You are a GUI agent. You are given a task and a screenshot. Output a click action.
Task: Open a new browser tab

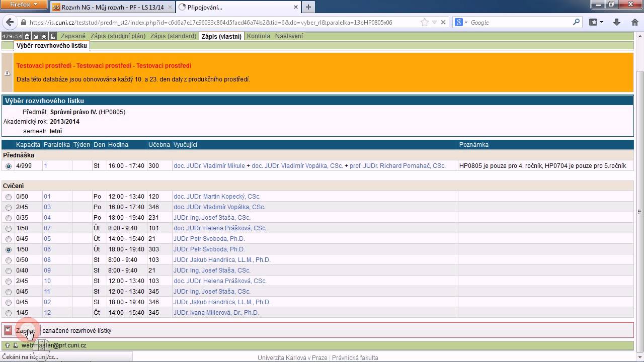308,7
